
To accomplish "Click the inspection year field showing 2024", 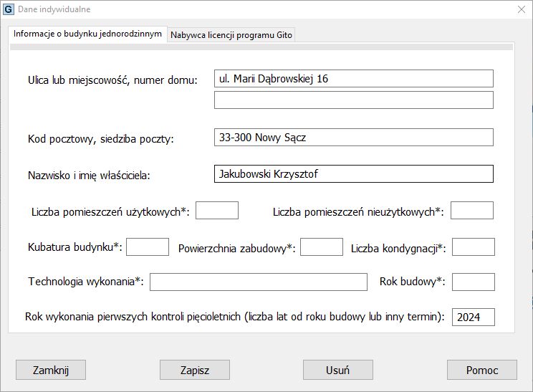I will [x=474, y=317].
